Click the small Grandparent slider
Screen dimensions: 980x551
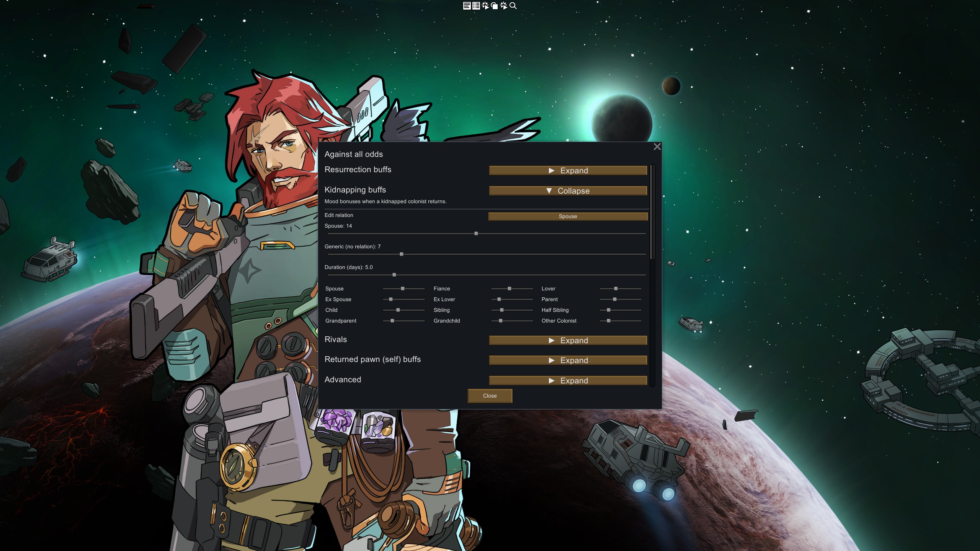[404, 321]
